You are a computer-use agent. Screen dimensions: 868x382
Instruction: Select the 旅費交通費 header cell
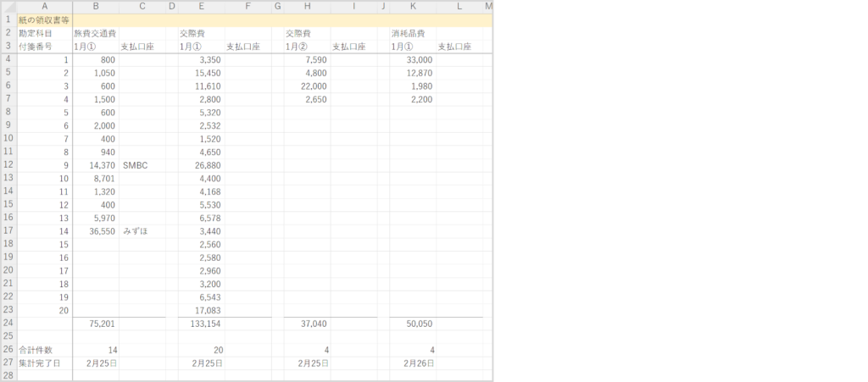(x=95, y=33)
